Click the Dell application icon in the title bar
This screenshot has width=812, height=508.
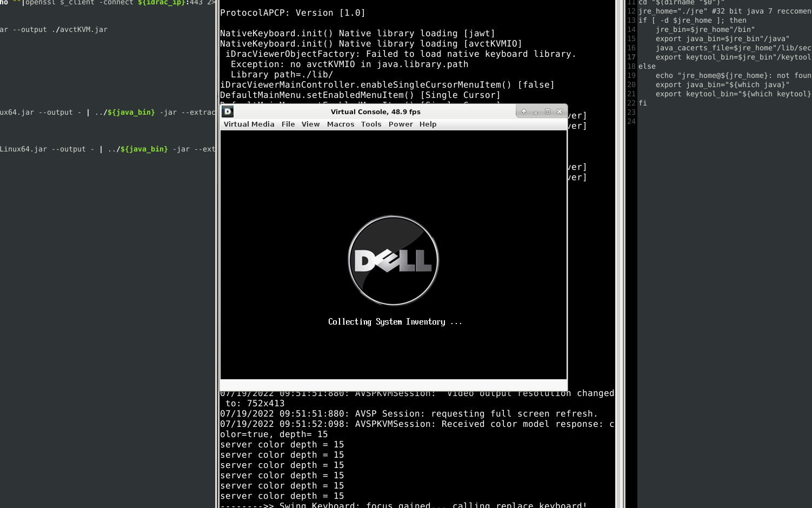coord(227,111)
